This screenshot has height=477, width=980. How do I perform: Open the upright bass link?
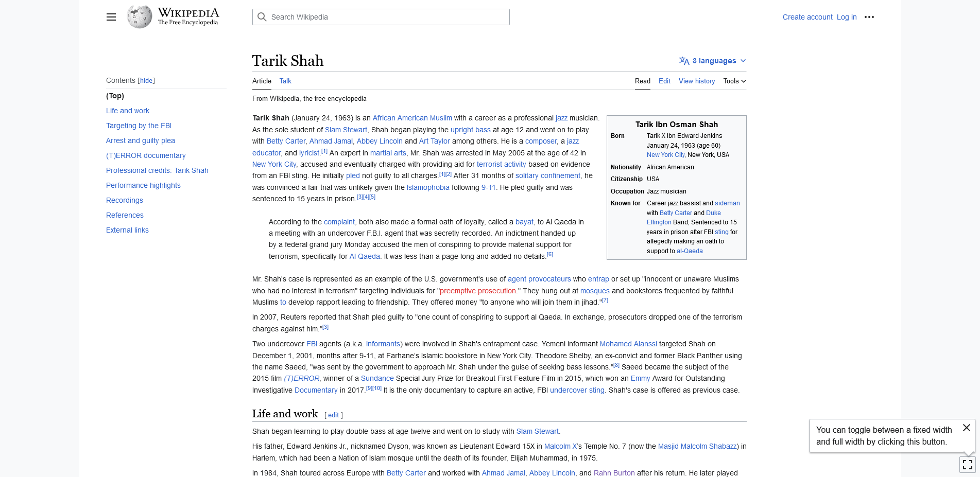pyautogui.click(x=471, y=130)
